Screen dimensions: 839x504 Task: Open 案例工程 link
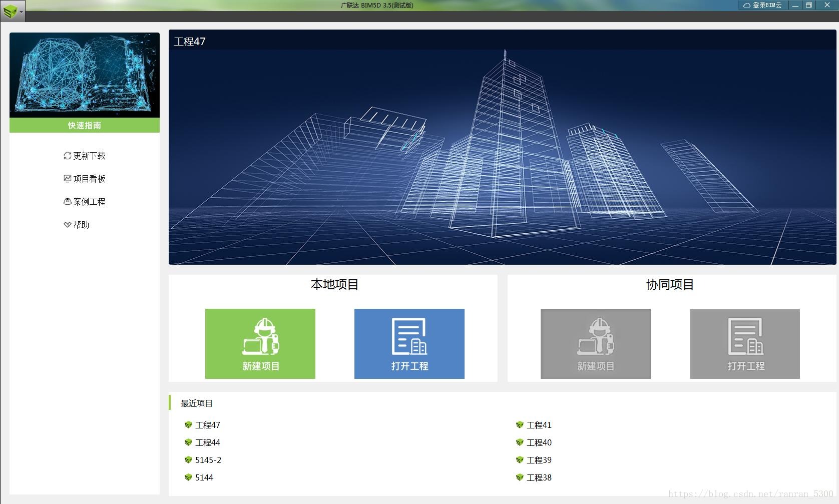(x=89, y=202)
